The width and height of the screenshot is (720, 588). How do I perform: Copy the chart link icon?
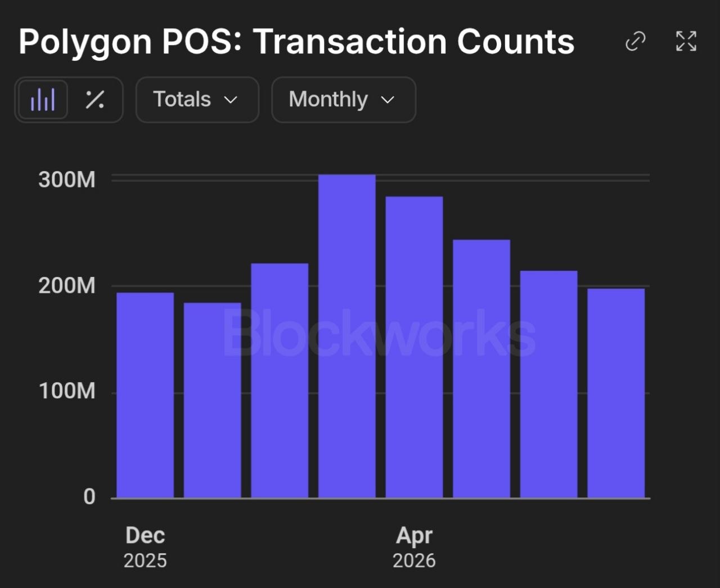[x=636, y=41]
